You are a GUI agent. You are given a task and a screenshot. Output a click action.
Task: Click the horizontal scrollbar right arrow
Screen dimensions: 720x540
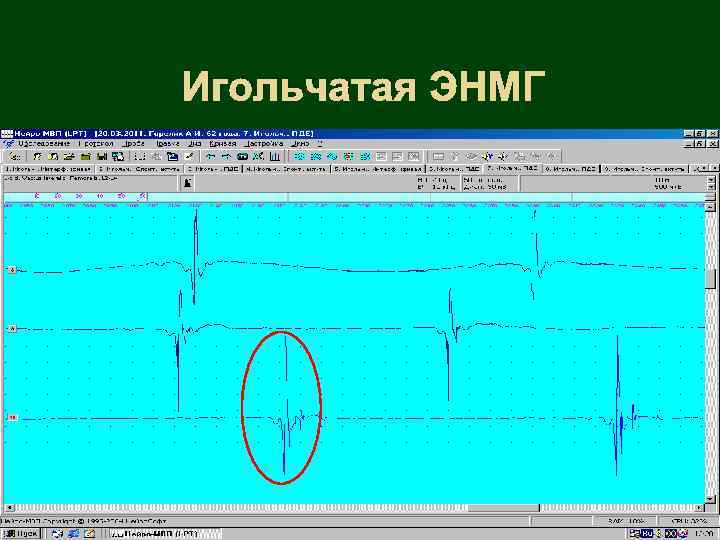[x=698, y=508]
